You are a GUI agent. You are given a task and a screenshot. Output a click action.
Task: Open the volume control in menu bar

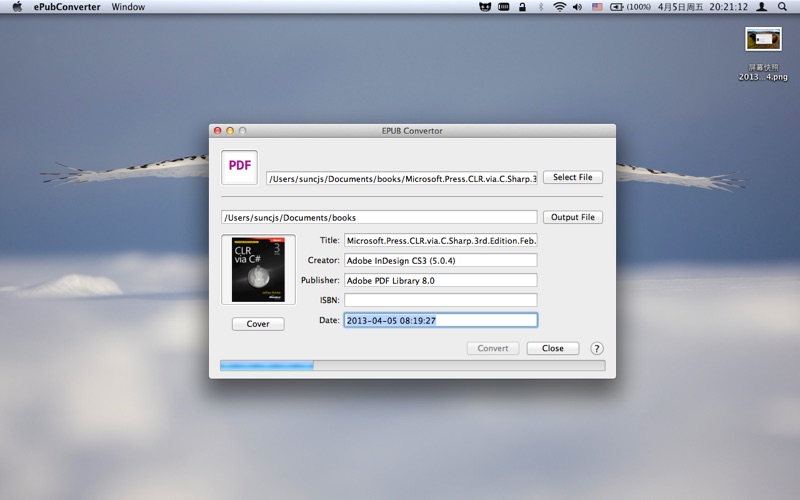[578, 7]
